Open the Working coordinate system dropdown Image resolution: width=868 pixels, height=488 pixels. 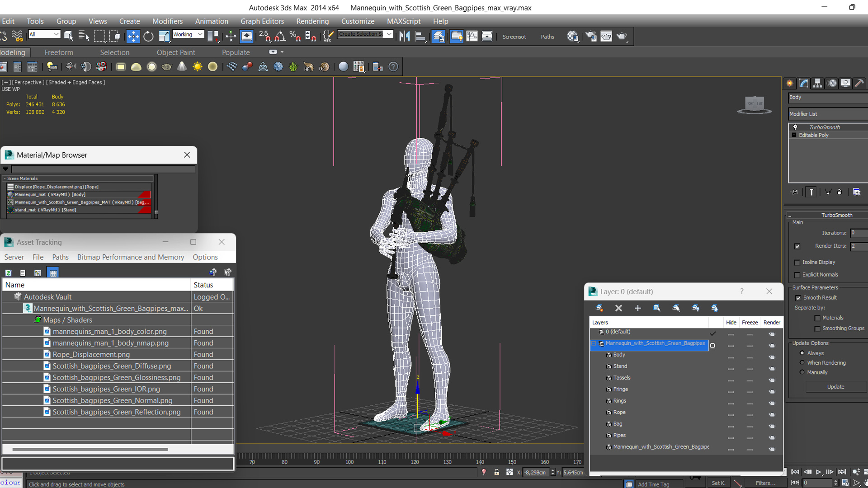[188, 34]
